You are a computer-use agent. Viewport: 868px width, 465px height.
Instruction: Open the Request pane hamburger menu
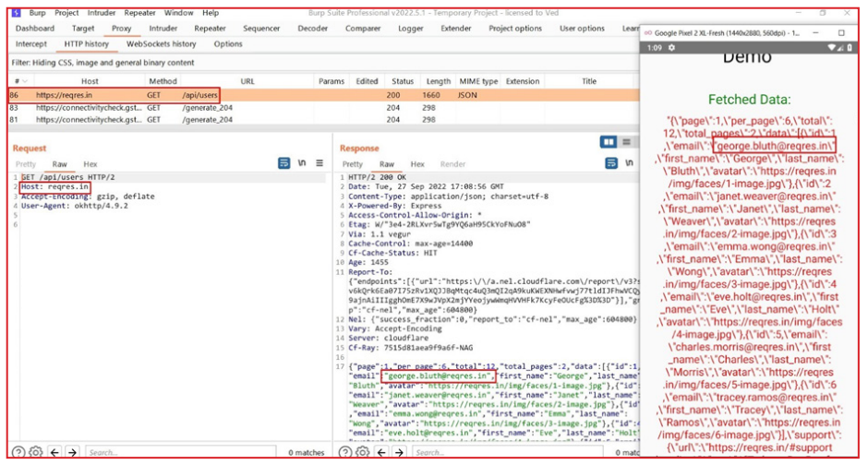tap(319, 163)
